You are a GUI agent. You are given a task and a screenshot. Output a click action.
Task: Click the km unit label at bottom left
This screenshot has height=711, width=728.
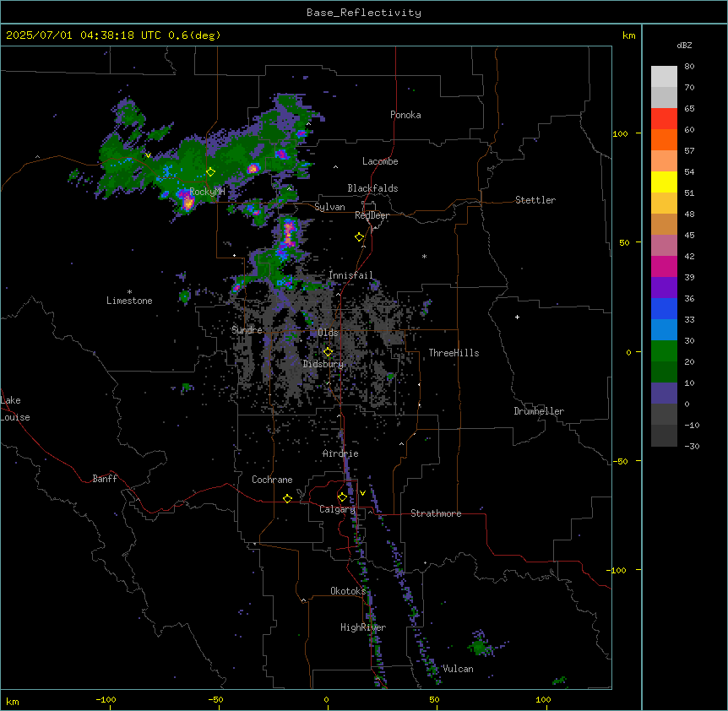(x=13, y=702)
